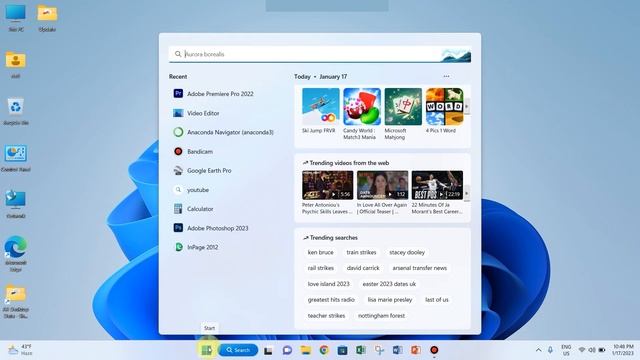
Task: Click the taskbar Search pill button
Action: tap(238, 350)
